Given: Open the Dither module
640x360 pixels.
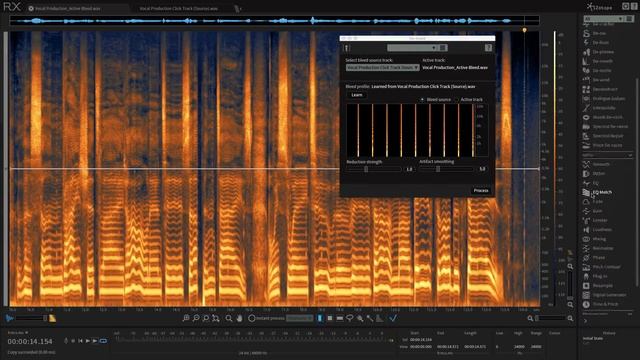Looking at the screenshot, I should pos(599,173).
